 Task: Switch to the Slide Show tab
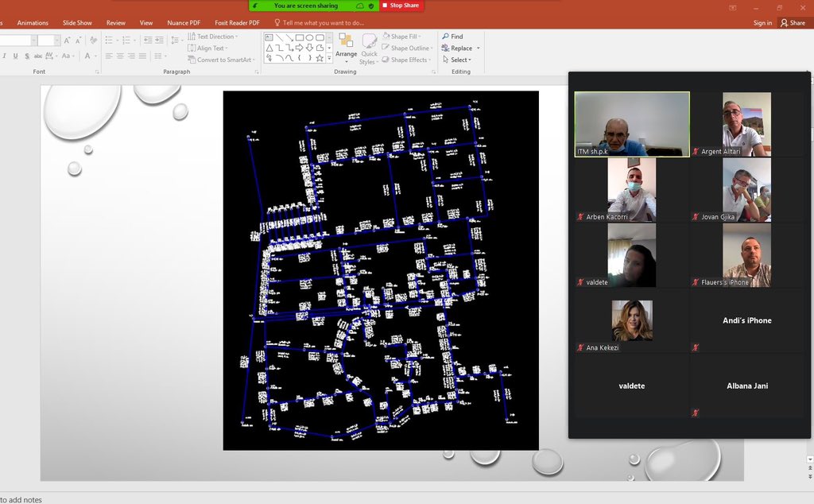point(77,23)
